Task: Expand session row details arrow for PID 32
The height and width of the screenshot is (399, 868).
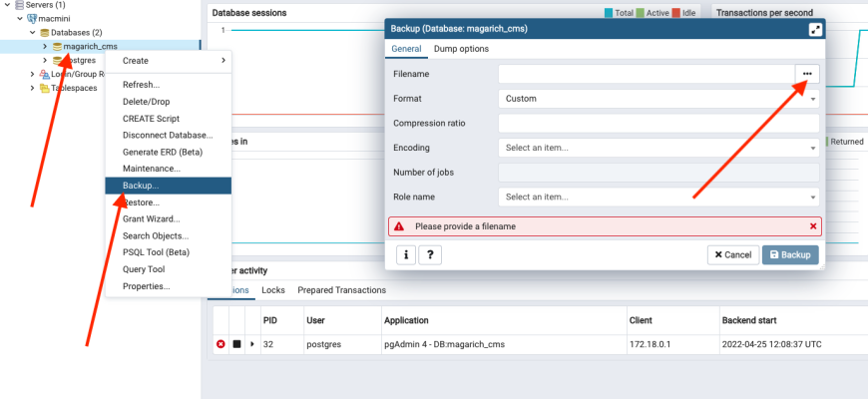Action: pos(251,344)
